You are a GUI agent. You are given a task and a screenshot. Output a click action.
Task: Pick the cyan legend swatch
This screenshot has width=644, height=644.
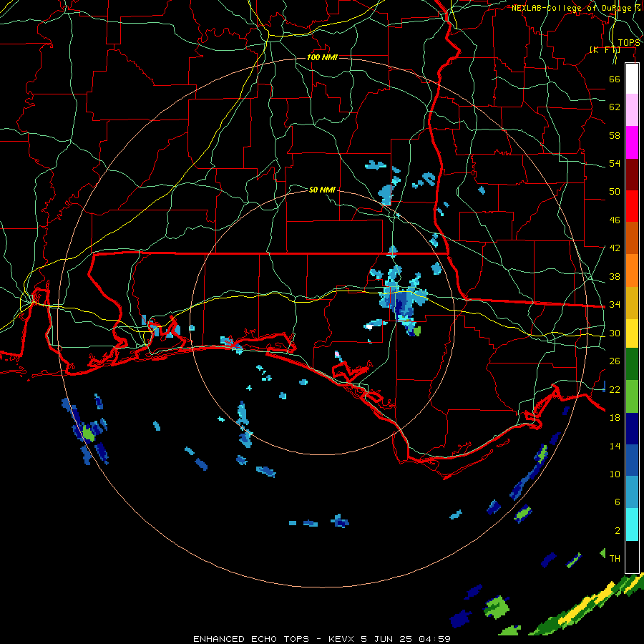(x=632, y=525)
